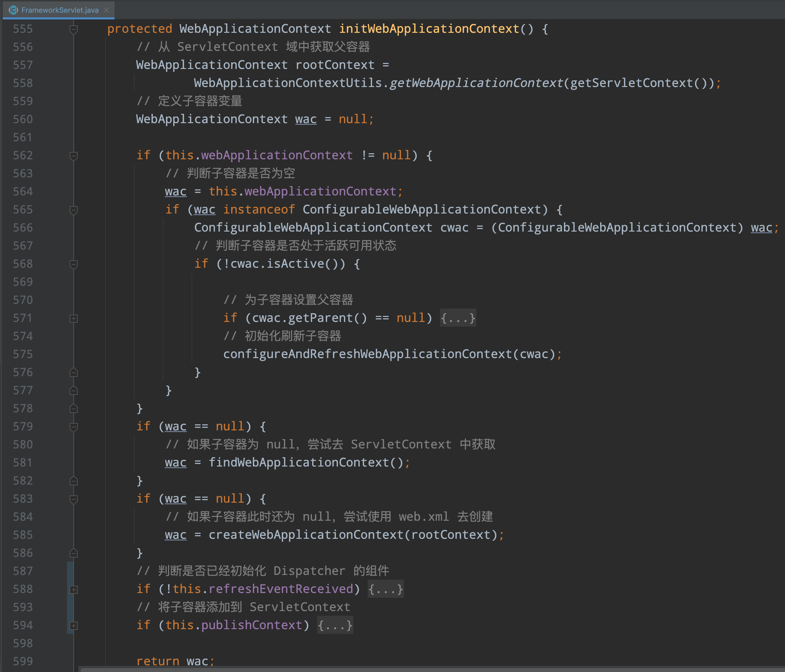This screenshot has width=785, height=672.
Task: Expand the {...} after refreshEventReceived condition
Action: (x=385, y=589)
